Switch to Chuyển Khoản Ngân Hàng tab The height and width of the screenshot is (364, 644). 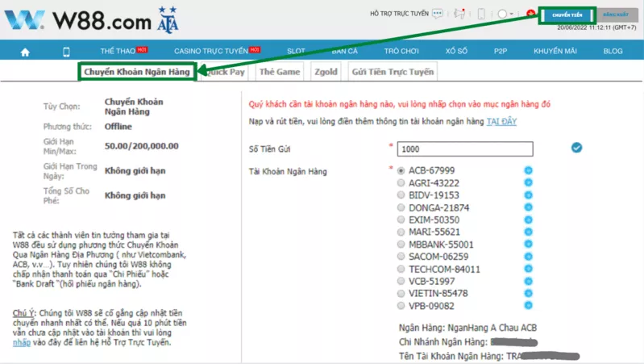(137, 72)
